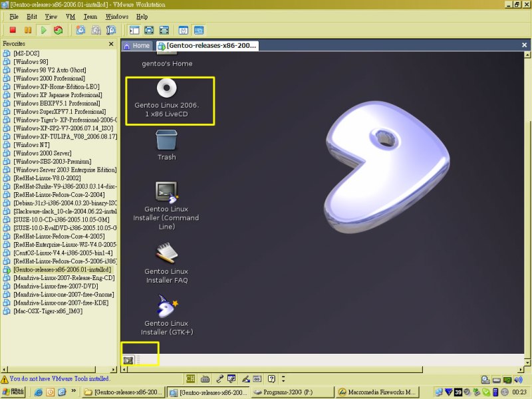Select [Windows Server 2003 Enterprise Edition] in Favorites

[x=65, y=170]
